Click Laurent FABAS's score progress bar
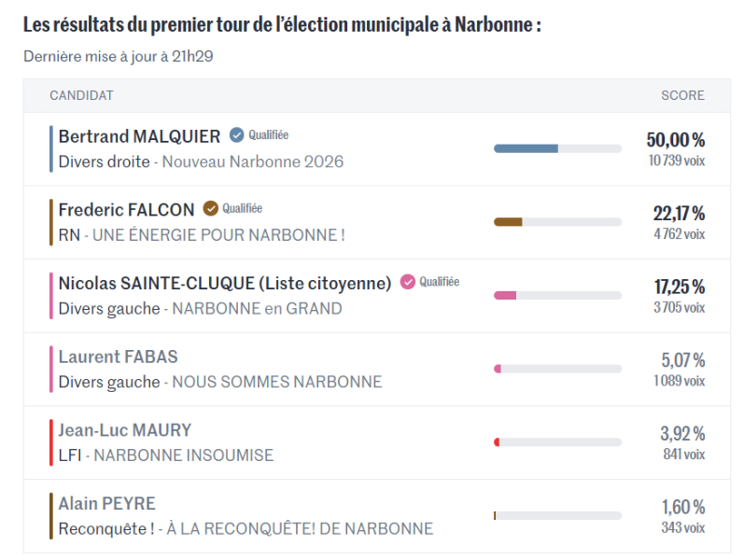The width and height of the screenshot is (744, 560). tap(557, 369)
